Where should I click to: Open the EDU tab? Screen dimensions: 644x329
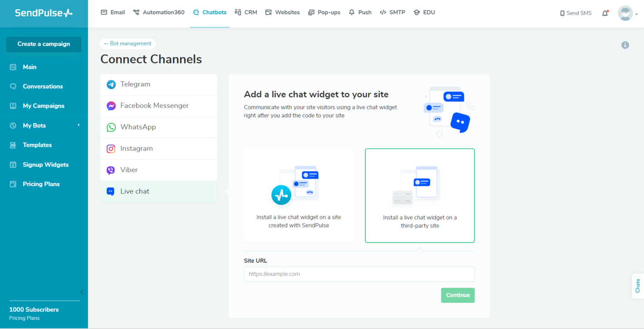[424, 12]
